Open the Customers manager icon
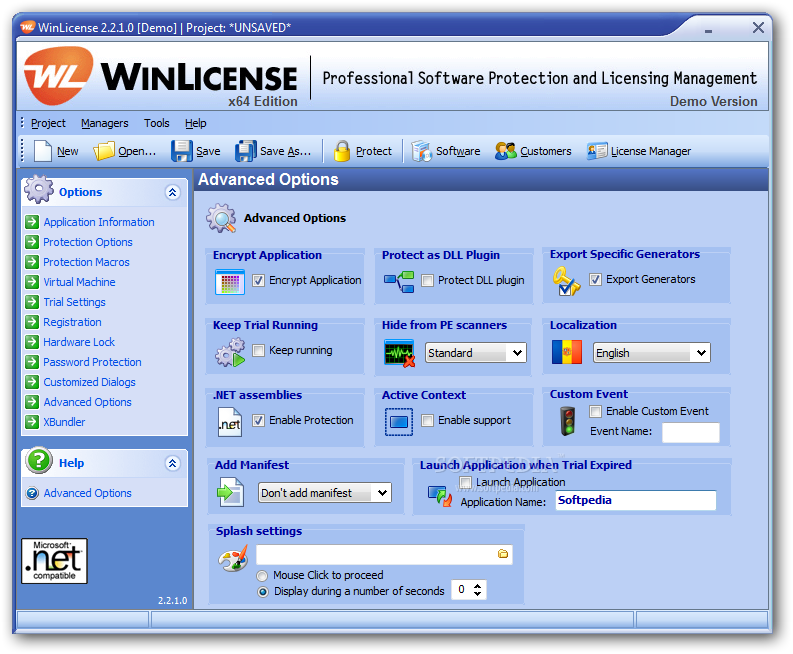Screen dimensions: 793x654 pyautogui.click(x=505, y=151)
